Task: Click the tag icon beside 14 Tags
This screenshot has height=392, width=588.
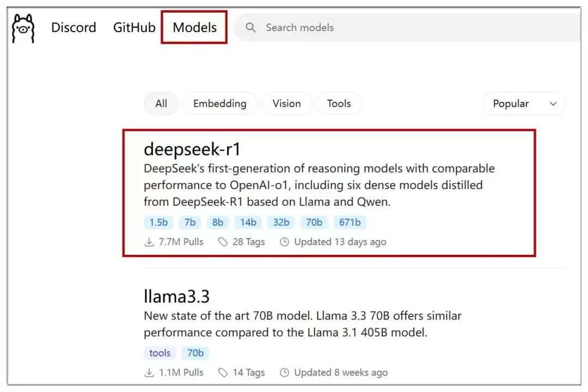Action: 223,372
